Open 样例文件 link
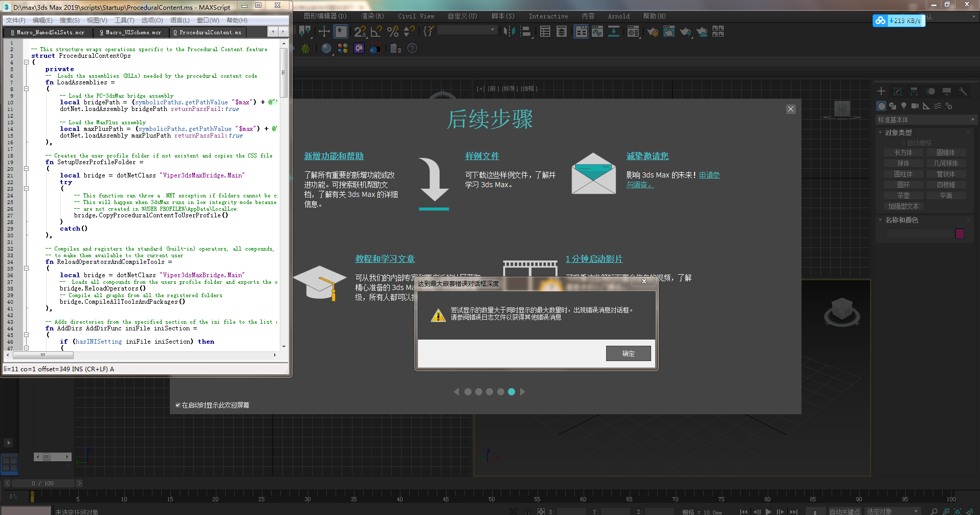Image resolution: width=980 pixels, height=515 pixels. (482, 156)
